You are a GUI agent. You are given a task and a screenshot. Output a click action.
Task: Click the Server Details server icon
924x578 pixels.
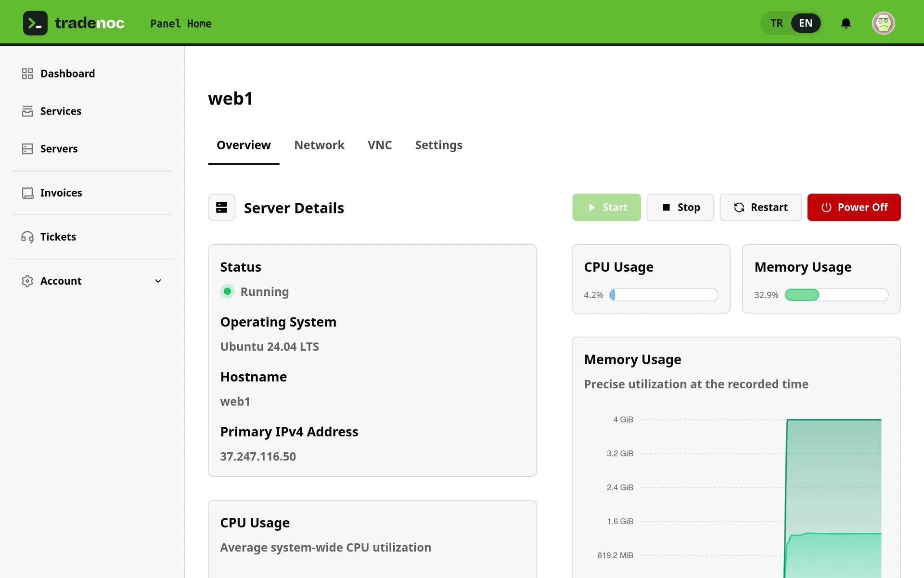tap(221, 208)
